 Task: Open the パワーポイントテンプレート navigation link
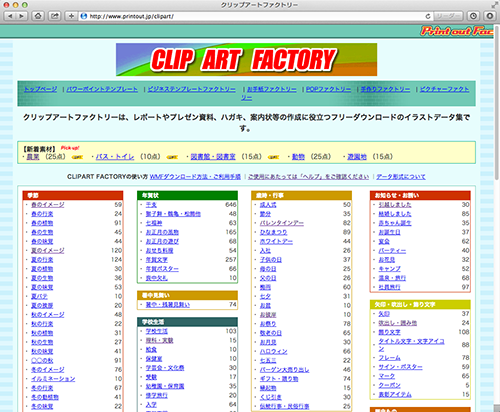(102, 89)
